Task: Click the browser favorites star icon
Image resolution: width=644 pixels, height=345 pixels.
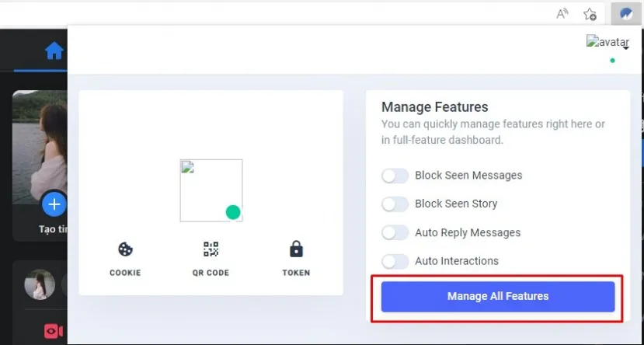Action: [x=590, y=13]
